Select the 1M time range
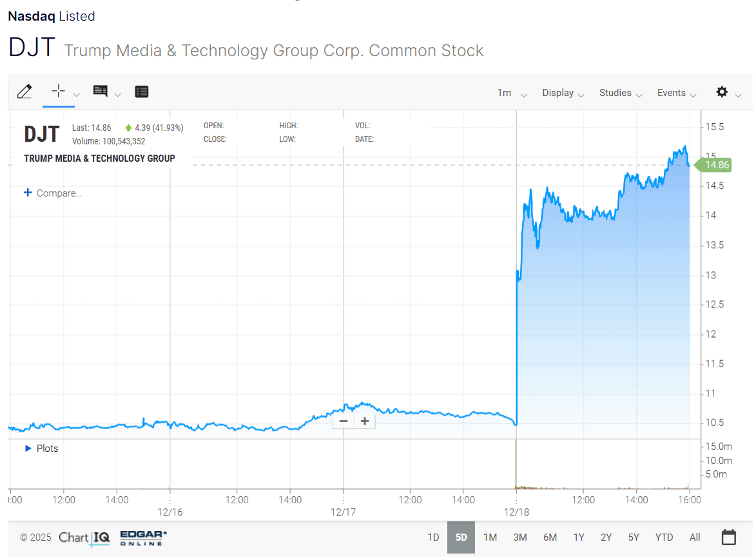This screenshot has height=560, width=756. (490, 537)
